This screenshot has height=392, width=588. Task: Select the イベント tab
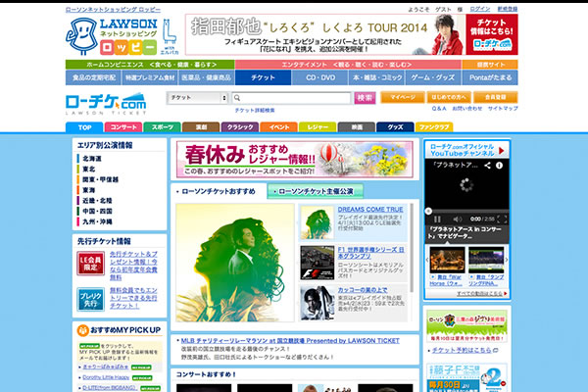pyautogui.click(x=279, y=127)
